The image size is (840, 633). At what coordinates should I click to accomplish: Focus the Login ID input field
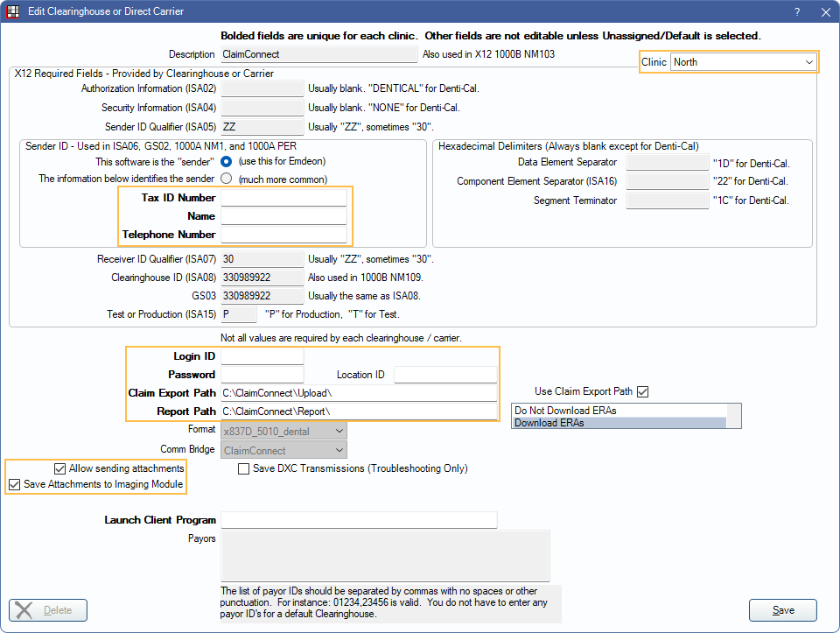click(x=262, y=356)
